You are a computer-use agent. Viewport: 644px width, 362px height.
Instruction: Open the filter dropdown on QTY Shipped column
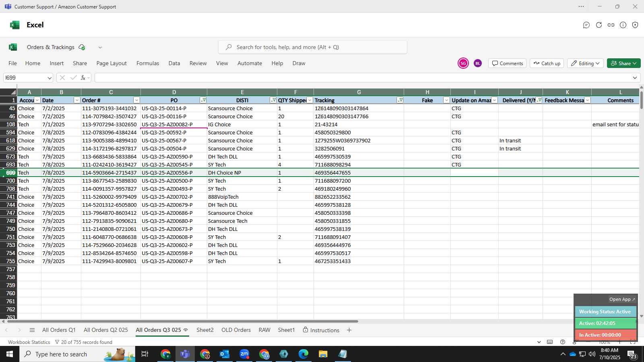(310, 100)
